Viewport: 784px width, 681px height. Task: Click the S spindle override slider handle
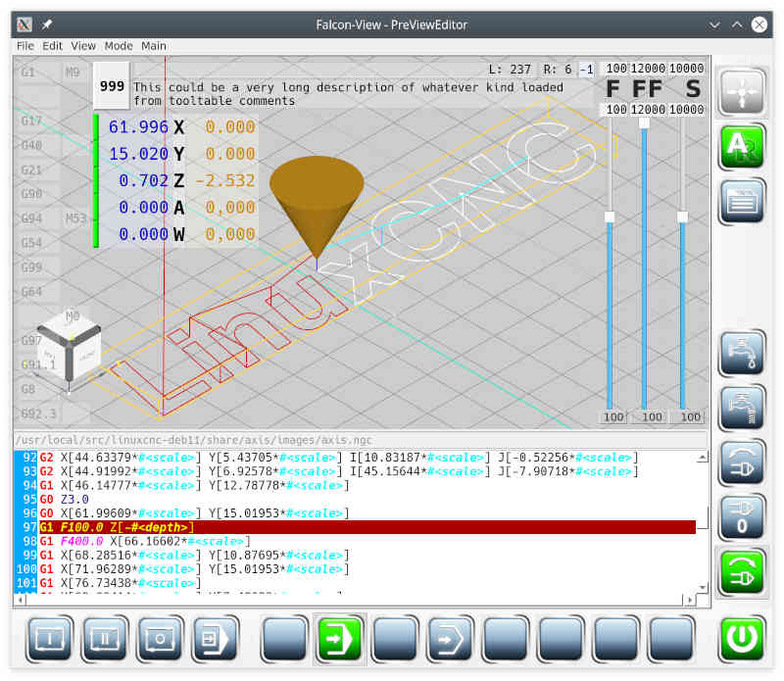click(682, 217)
